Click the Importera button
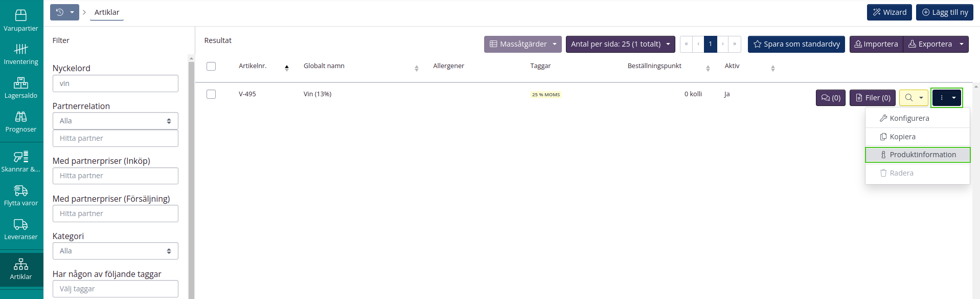 876,44
